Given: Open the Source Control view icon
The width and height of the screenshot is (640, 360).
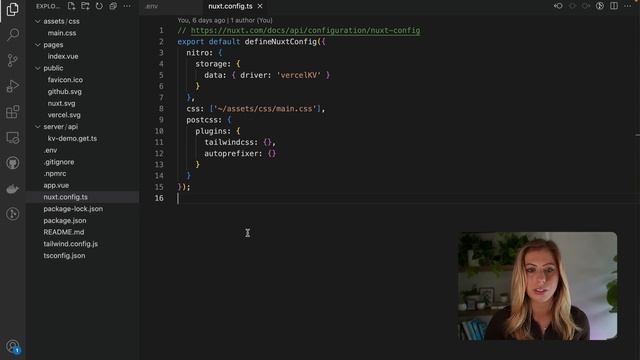Looking at the screenshot, I should tap(13, 60).
